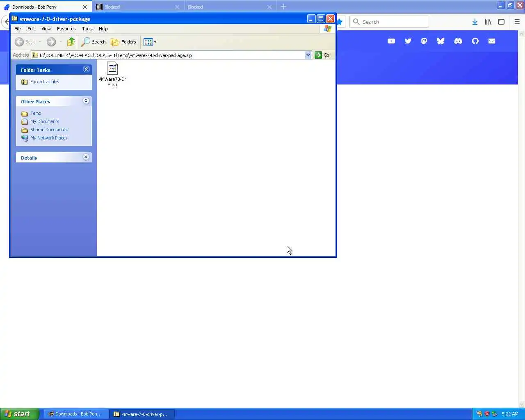Click the Forward arrow in Explorer
The width and height of the screenshot is (525, 420).
(x=51, y=42)
